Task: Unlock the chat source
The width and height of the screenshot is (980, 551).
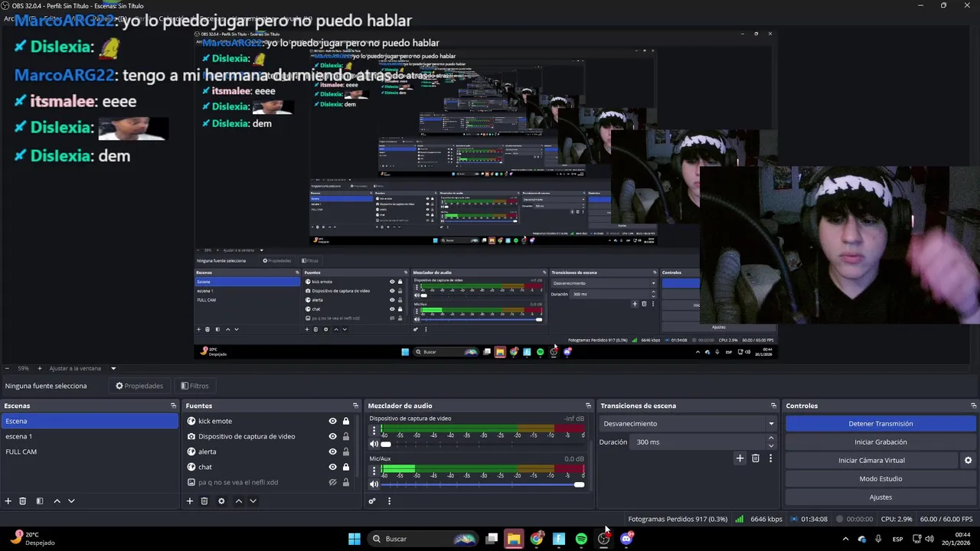Action: click(346, 467)
